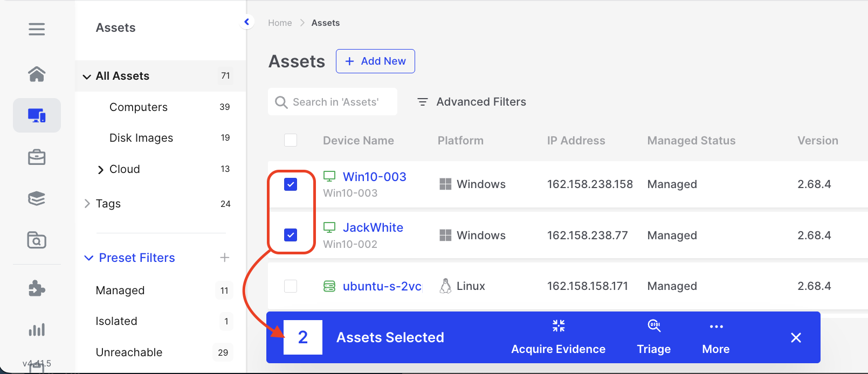Click the plus icon beside Preset Filters
The height and width of the screenshot is (374, 868).
tap(225, 258)
